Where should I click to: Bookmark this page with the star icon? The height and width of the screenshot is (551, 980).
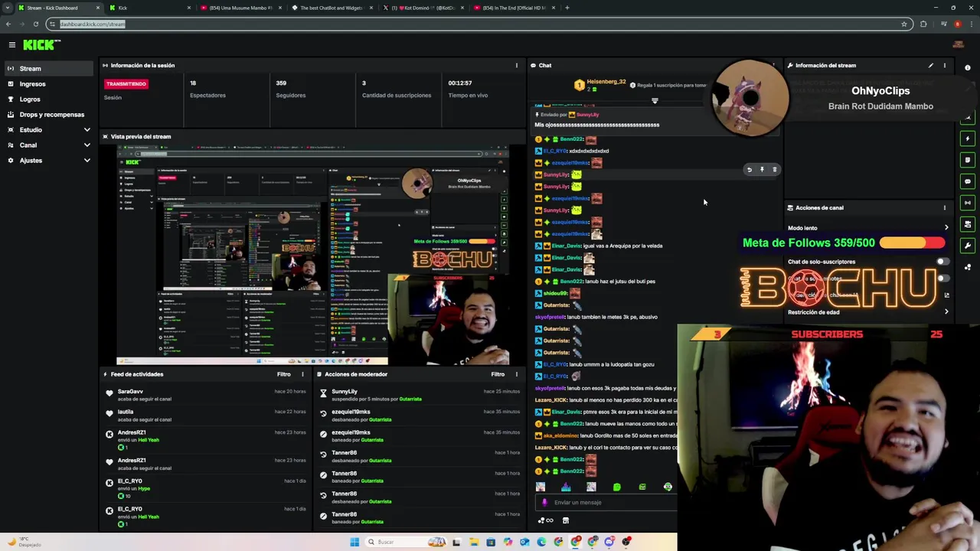(904, 24)
